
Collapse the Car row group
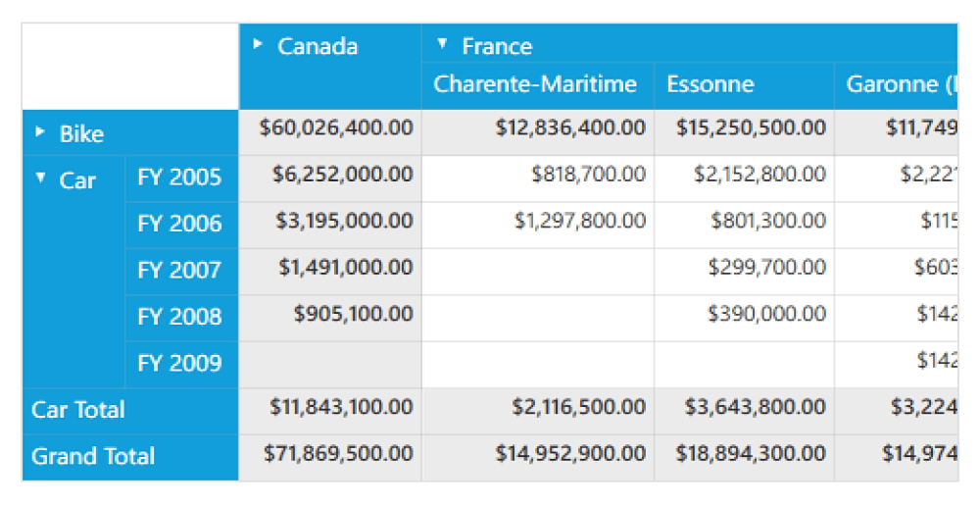40,177
